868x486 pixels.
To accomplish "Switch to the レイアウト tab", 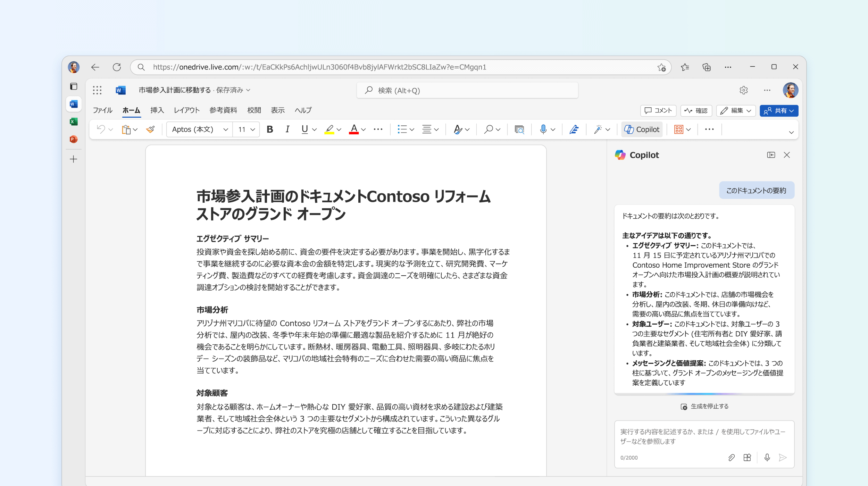I will 186,110.
